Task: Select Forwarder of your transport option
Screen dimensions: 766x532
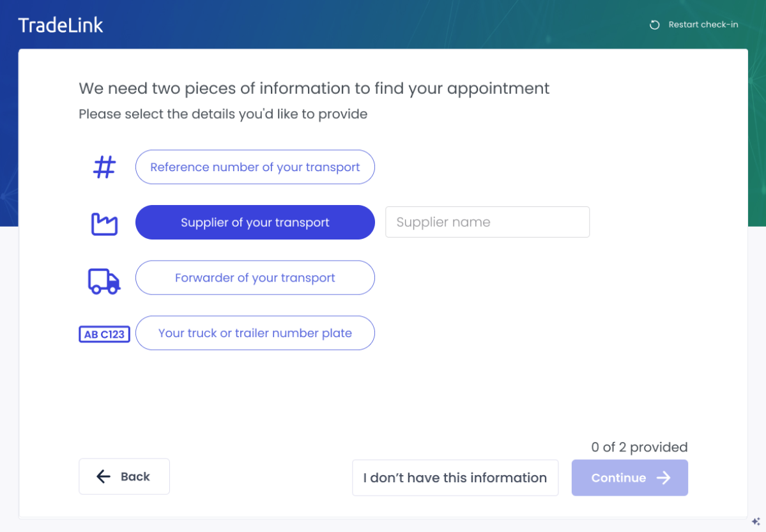Action: [x=255, y=278]
